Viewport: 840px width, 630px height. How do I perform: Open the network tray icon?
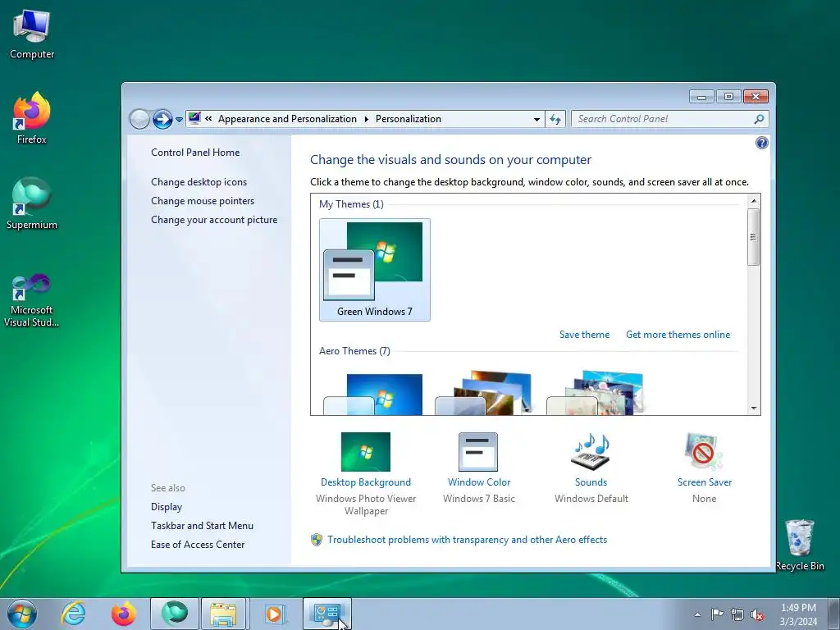coord(737,614)
